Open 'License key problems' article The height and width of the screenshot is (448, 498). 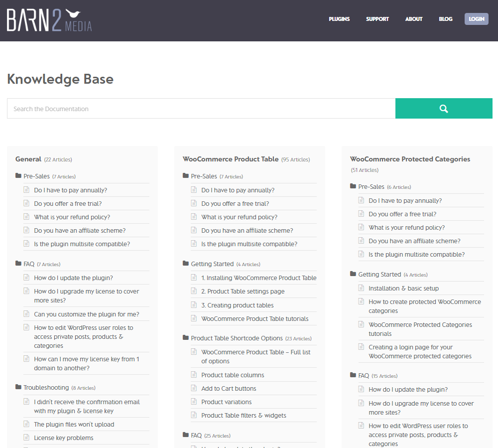tap(64, 438)
